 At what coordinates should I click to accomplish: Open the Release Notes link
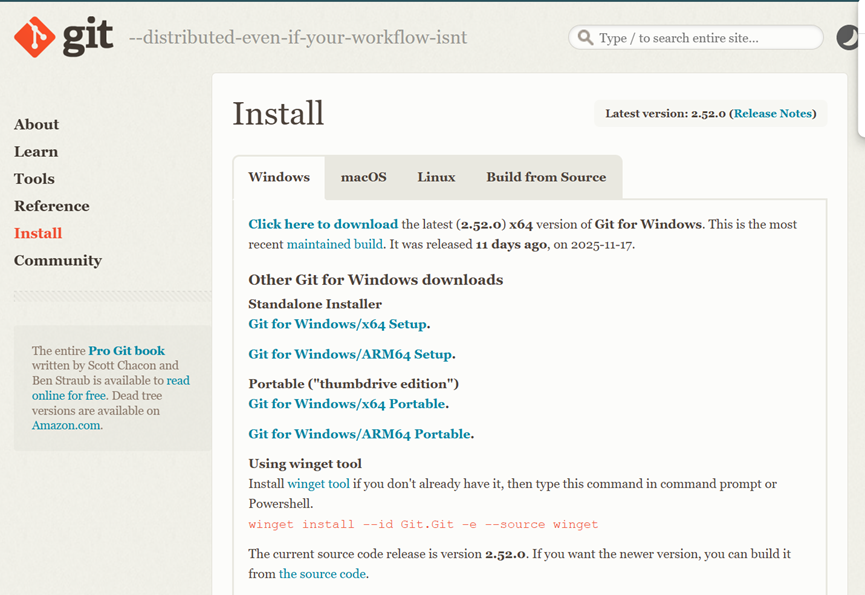(773, 114)
